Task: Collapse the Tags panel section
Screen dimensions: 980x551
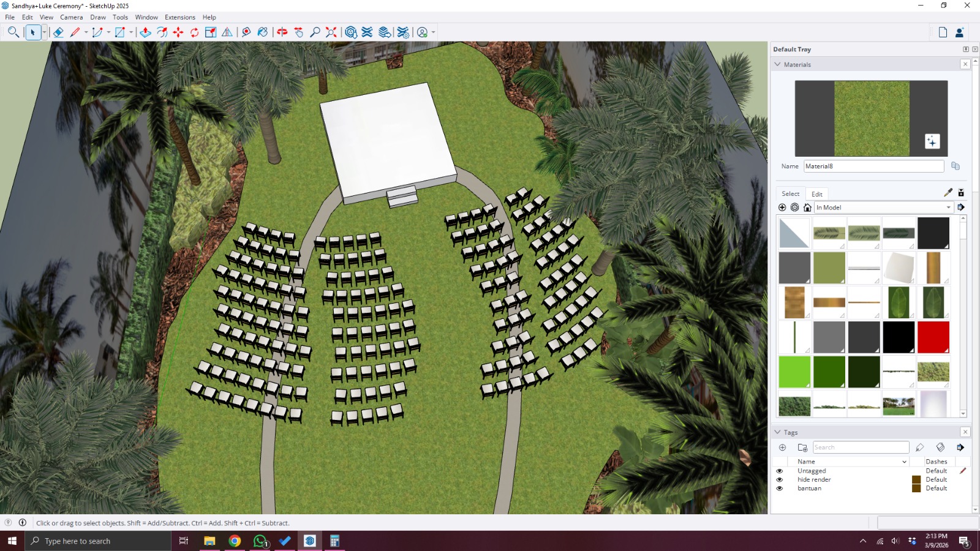Action: 778,432
